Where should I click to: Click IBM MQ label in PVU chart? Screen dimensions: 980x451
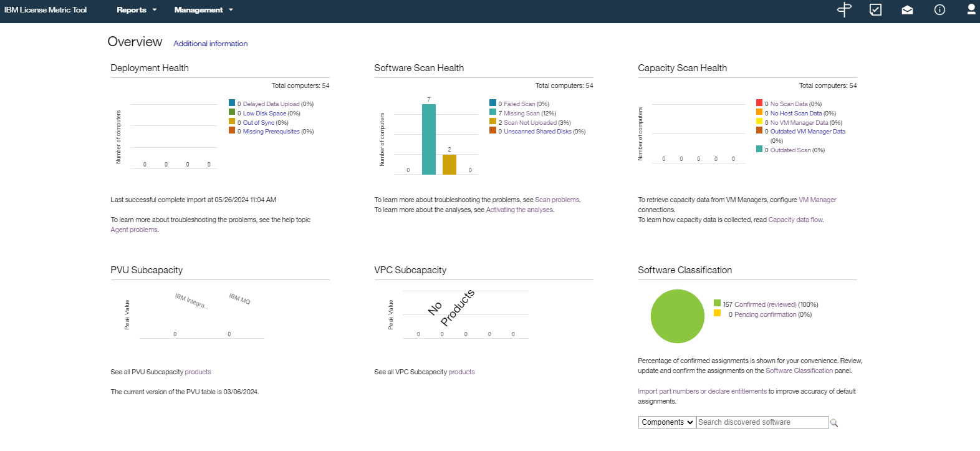[239, 299]
